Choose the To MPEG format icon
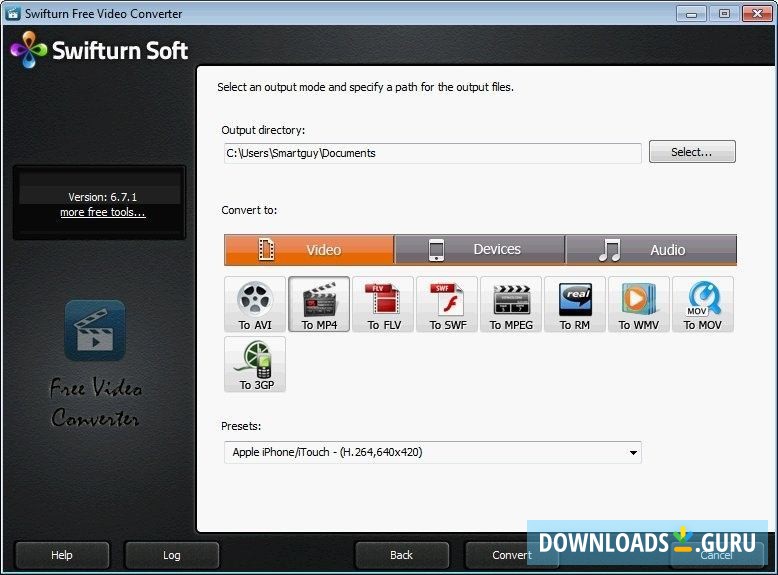Screen dimensions: 778x575 pyautogui.click(x=511, y=305)
